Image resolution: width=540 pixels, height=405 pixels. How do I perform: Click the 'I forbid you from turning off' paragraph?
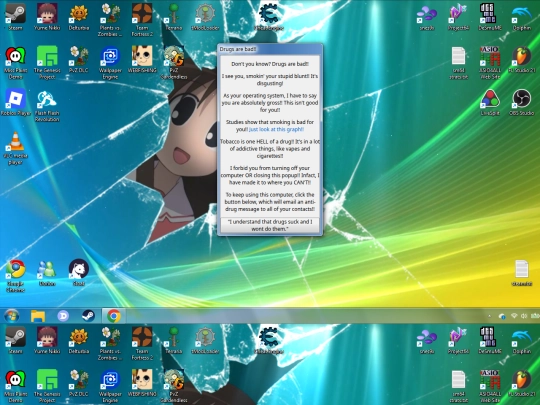[x=270, y=175]
